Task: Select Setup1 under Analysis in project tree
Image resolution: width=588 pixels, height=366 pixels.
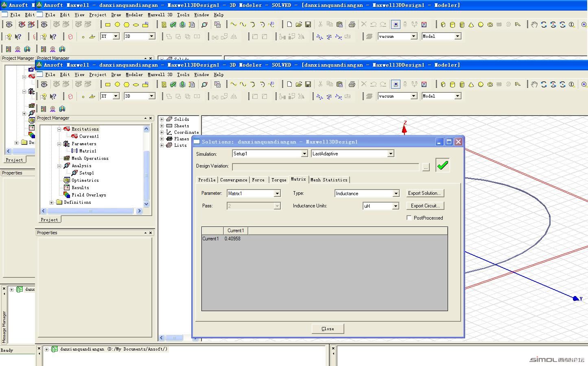Action: (x=86, y=173)
